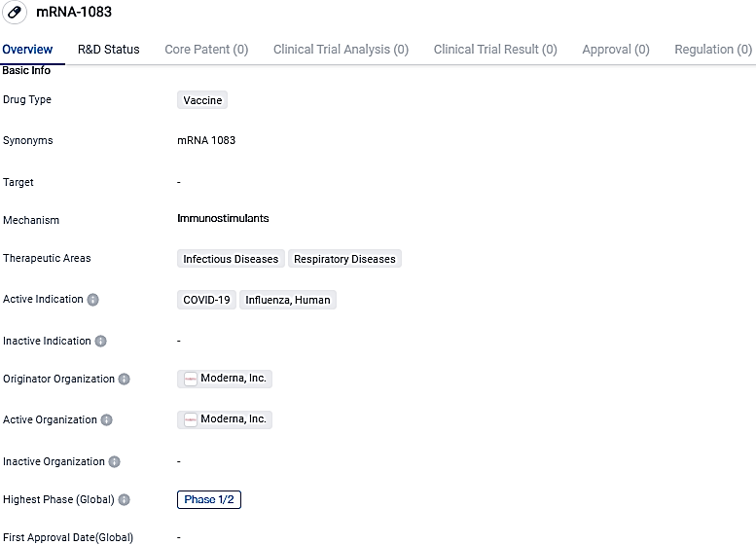This screenshot has width=756, height=545.
Task: Open Clinical Trial Analysis (0) tab
Action: coord(341,50)
